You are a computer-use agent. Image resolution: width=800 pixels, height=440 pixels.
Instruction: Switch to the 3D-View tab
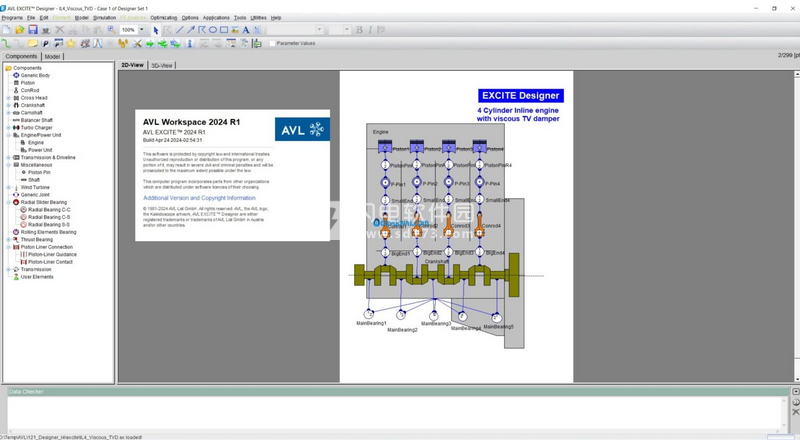point(162,65)
